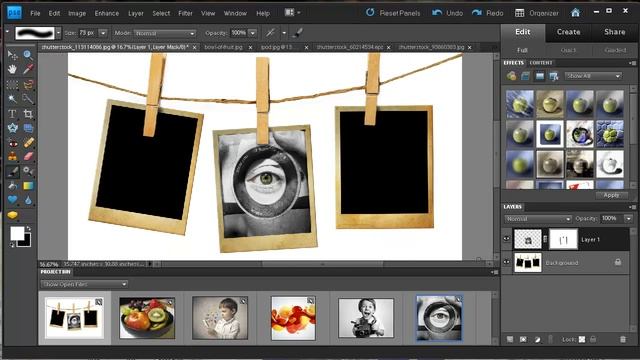Screen dimensions: 640x360
Task: Select the Clone Stamp tool
Action: click(x=12, y=157)
